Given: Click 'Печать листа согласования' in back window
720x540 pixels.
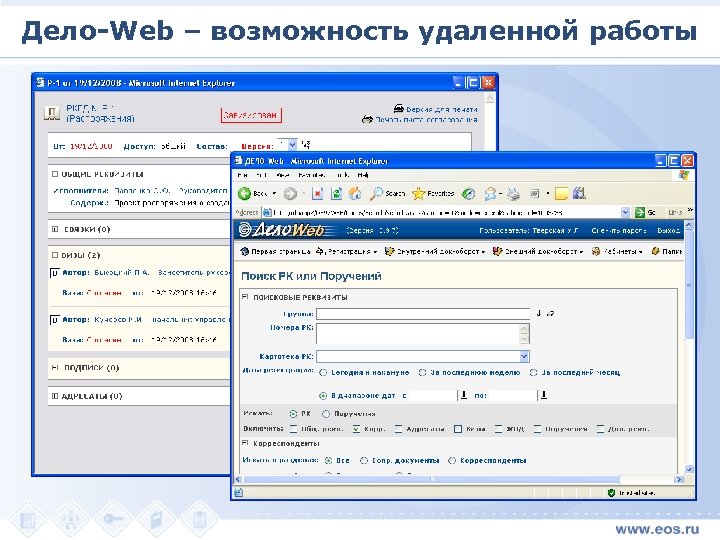Looking at the screenshot, I should tap(420, 119).
